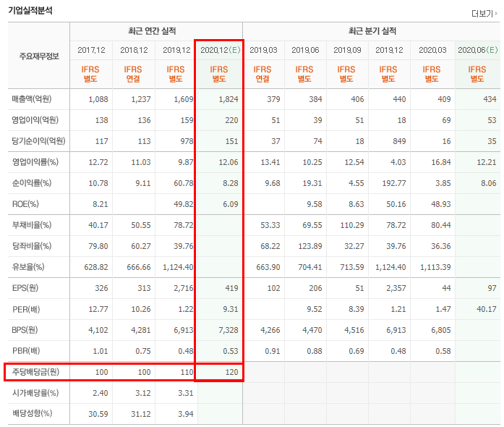
Task: Click the 379 quarterly sales value
Action: [x=273, y=99]
